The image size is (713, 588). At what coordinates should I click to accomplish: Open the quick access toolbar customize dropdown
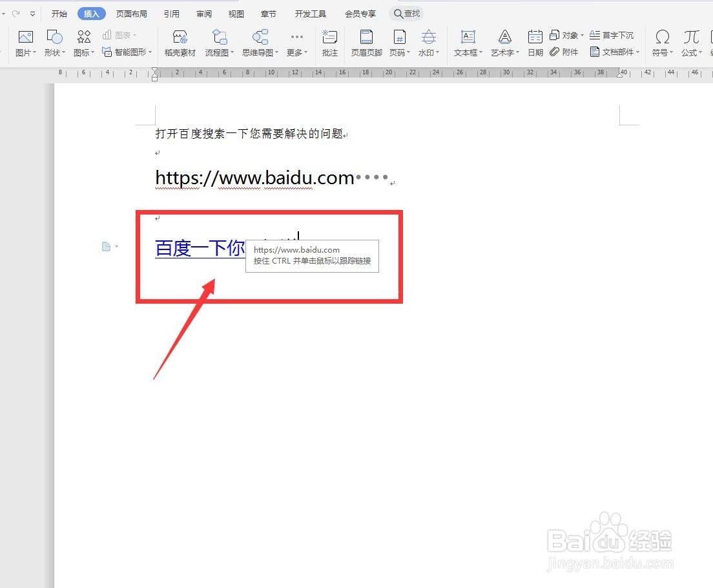click(32, 14)
